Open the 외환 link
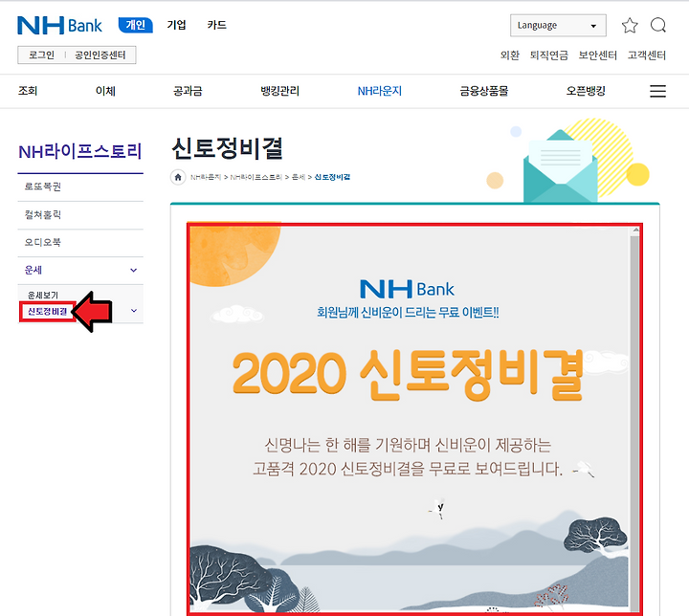Viewport: 689px width, 616px height. point(510,55)
